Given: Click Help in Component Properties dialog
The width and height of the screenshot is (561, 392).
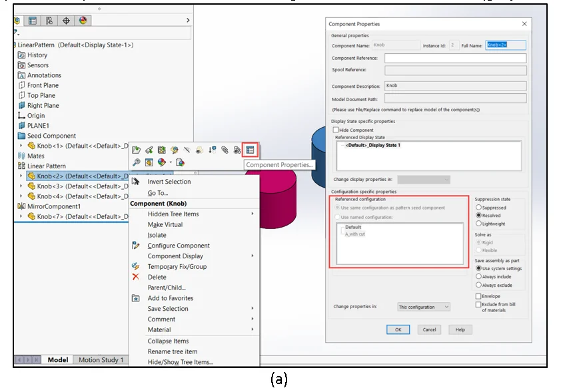Looking at the screenshot, I should (460, 329).
